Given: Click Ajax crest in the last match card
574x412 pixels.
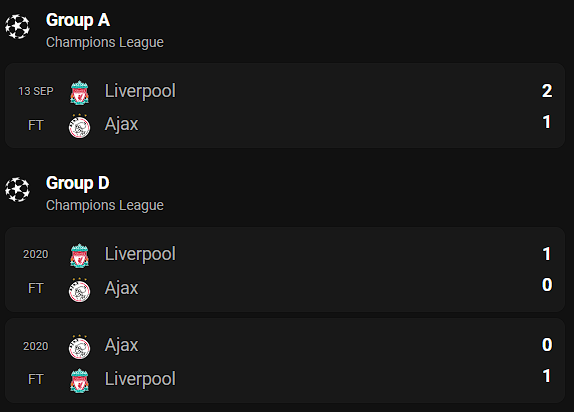Looking at the screenshot, I should 79,346.
